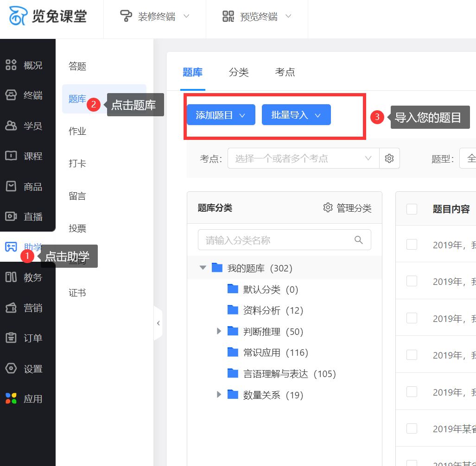Click the 资料分析 folder icon

pos(233,310)
